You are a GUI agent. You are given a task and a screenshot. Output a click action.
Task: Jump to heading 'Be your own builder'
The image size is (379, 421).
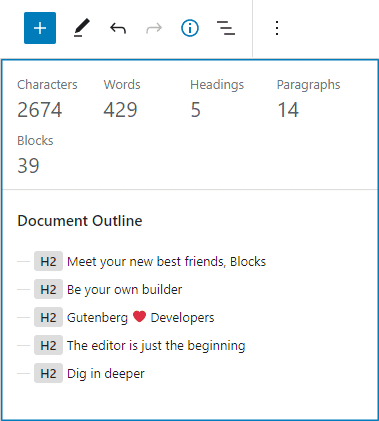[x=124, y=290]
